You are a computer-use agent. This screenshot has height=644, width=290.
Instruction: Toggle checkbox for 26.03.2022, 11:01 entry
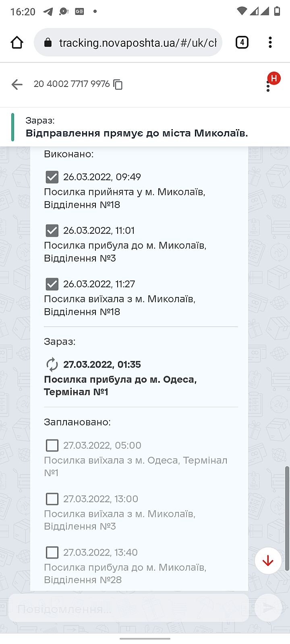pyautogui.click(x=52, y=231)
